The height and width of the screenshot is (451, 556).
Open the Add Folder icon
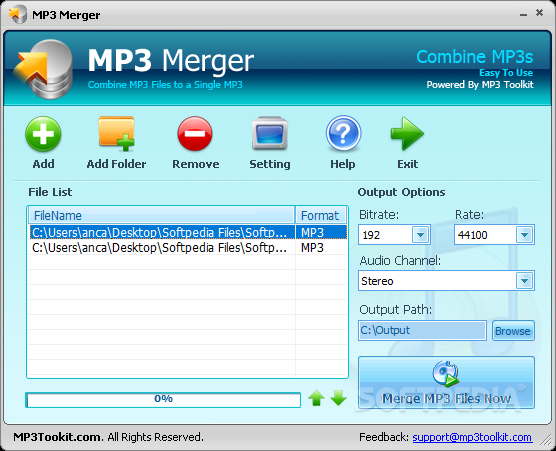pos(117,133)
